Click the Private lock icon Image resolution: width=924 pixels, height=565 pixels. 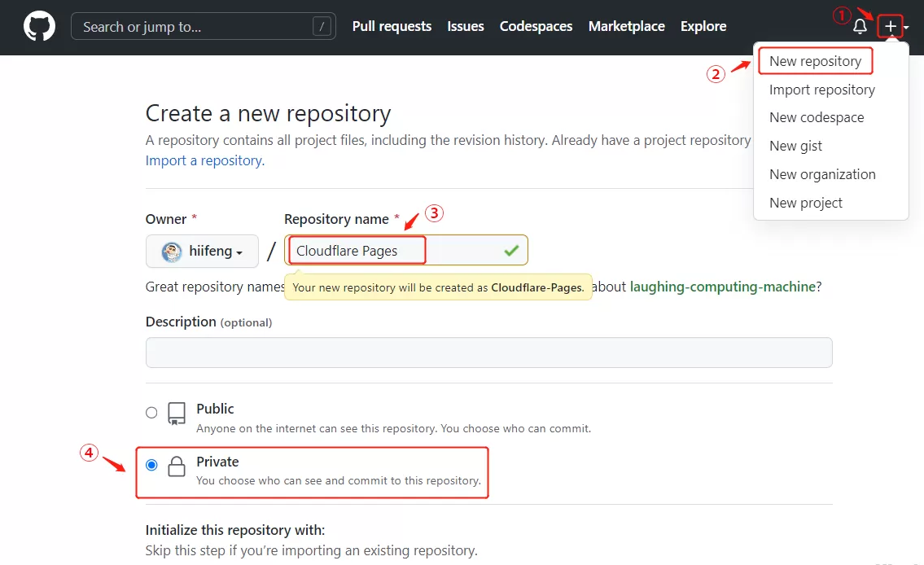pos(176,466)
